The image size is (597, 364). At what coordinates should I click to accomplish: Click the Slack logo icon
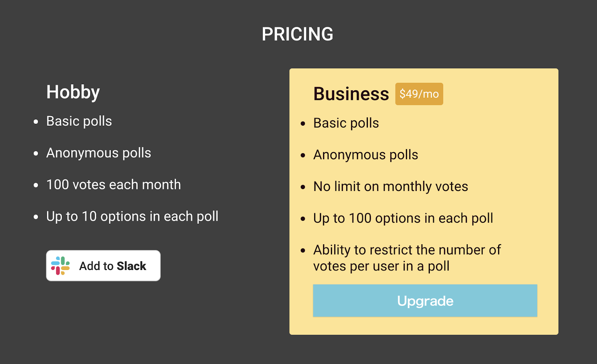60,266
